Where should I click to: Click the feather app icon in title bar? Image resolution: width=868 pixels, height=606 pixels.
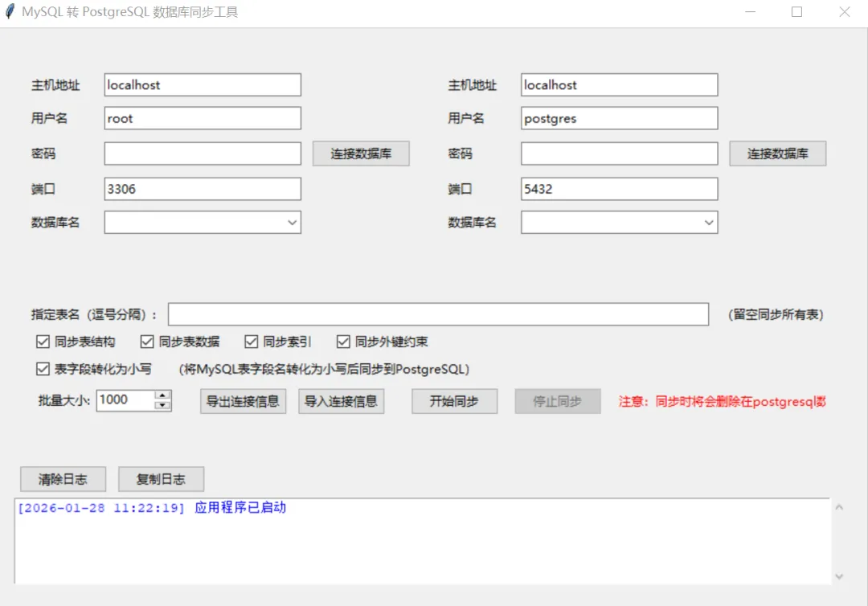click(10, 11)
